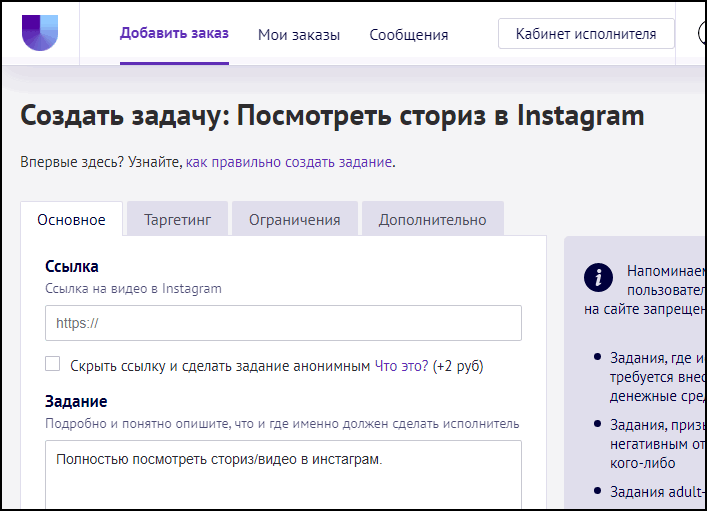The height and width of the screenshot is (511, 707).
Task: Click the 'Что это?' help link
Action: tap(401, 366)
